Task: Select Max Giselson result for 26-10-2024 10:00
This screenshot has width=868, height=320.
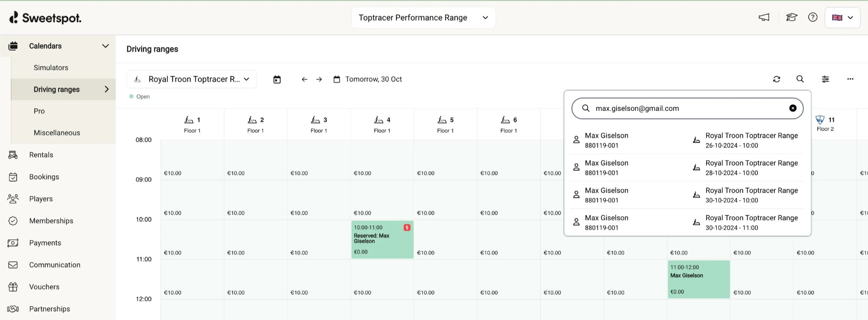Action: pyautogui.click(x=687, y=140)
